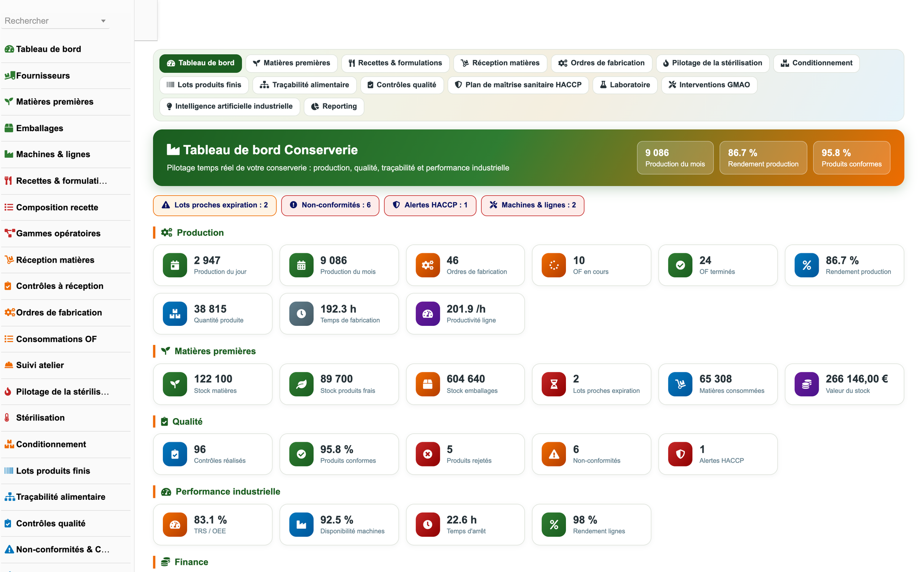Open Tableau de bord in the sidebar

(66, 49)
